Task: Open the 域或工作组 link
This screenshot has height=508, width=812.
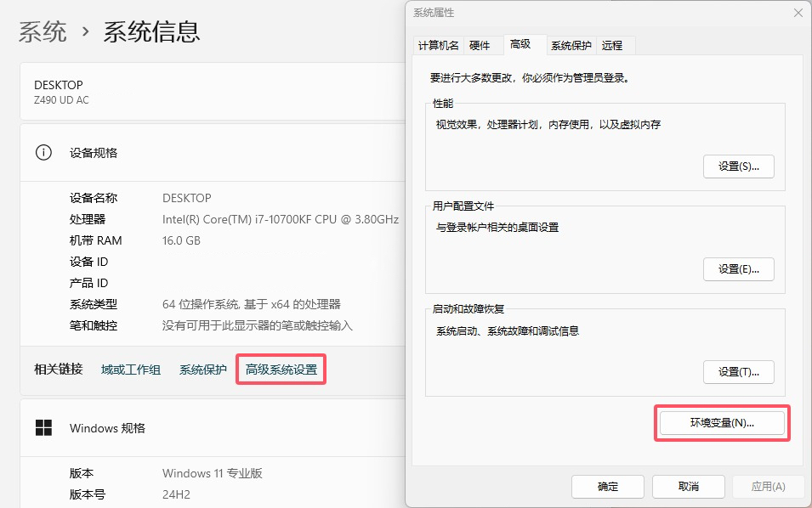Action: click(131, 370)
